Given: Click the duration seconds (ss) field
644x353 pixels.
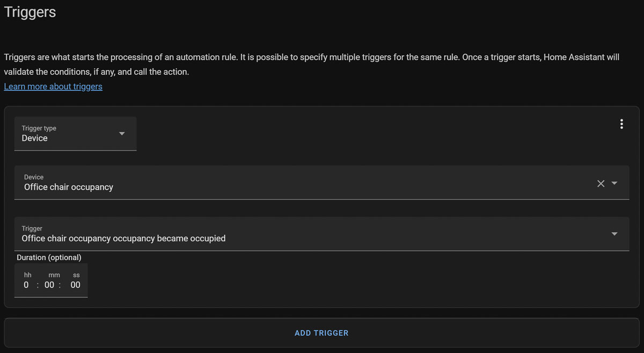Looking at the screenshot, I should click(x=76, y=285).
